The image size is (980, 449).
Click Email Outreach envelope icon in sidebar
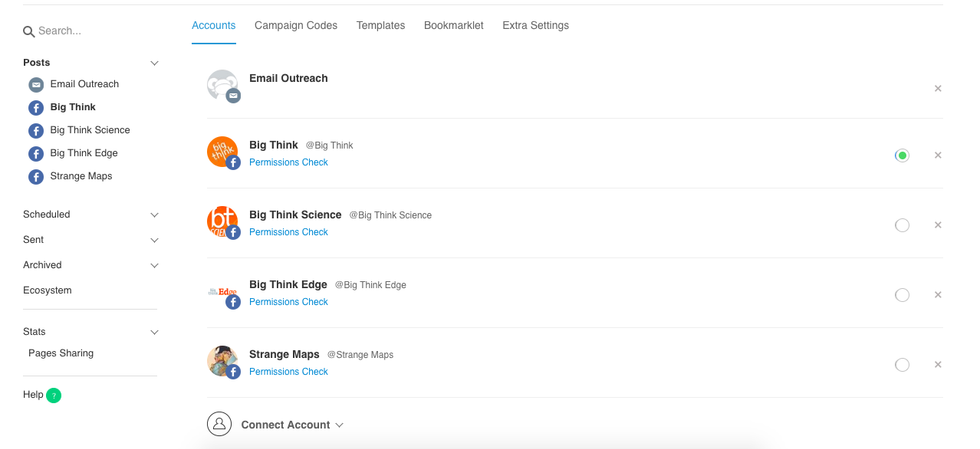36,85
